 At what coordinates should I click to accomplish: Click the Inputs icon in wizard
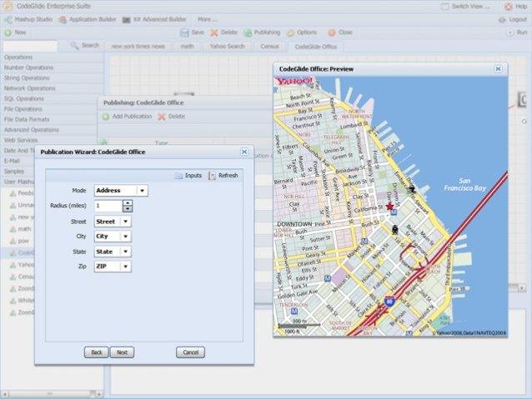178,176
